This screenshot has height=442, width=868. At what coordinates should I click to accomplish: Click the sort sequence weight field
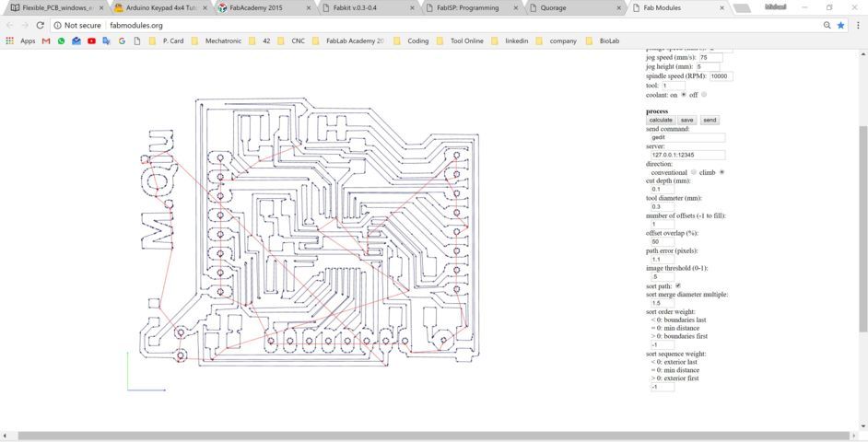663,387
